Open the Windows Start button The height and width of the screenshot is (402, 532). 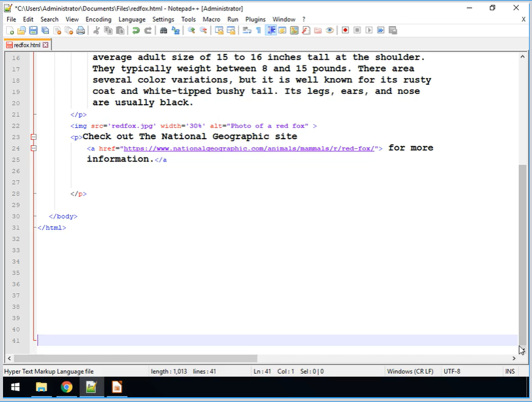coord(15,387)
